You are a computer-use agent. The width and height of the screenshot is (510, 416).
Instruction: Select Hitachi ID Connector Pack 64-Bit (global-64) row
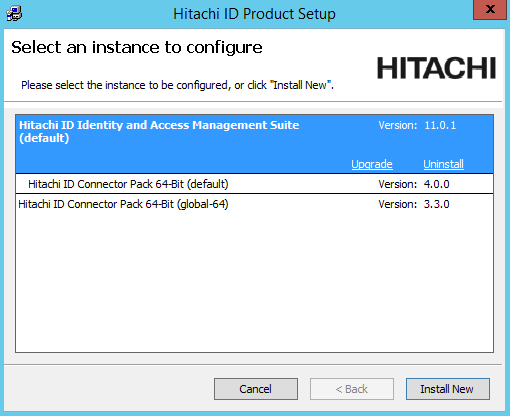(x=254, y=204)
